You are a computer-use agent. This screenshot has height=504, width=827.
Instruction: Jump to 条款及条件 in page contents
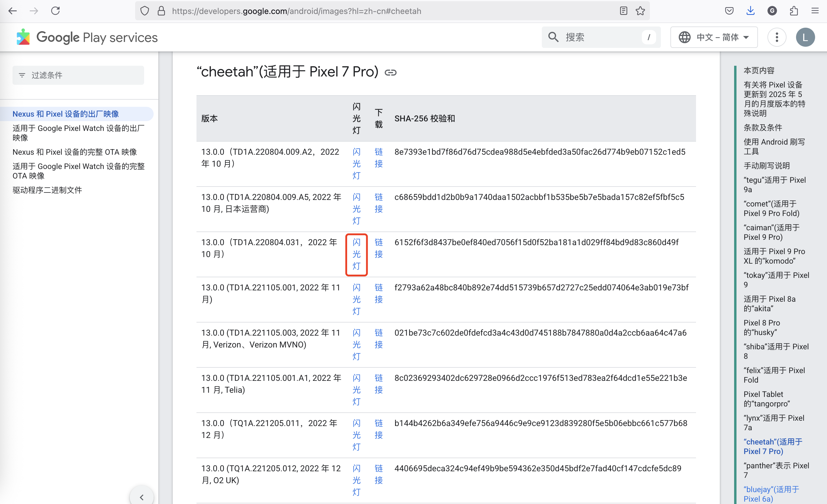coord(763,128)
